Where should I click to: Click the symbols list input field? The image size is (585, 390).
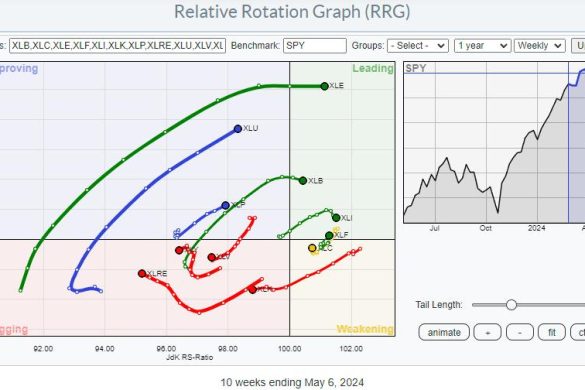118,46
